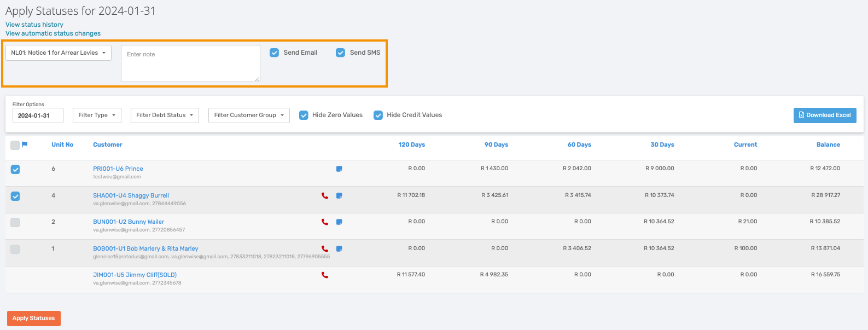The width and height of the screenshot is (868, 330).
Task: Click email text testwcu@gmail.com
Action: click(x=117, y=177)
